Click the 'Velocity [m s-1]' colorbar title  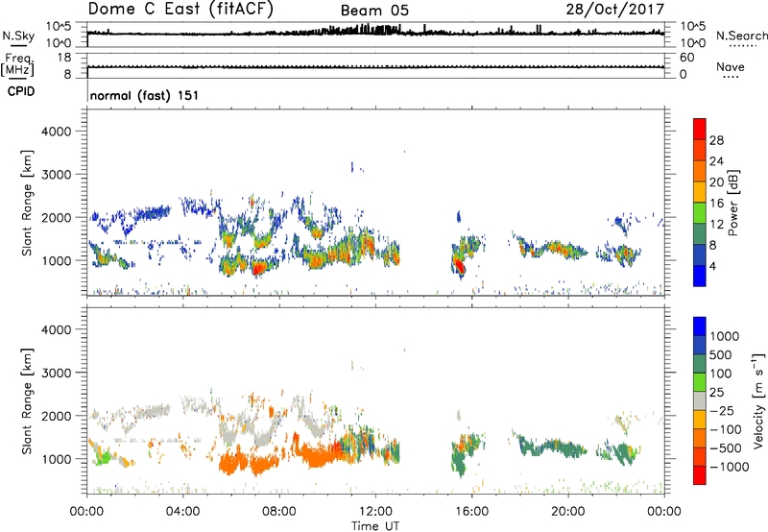coord(758,400)
